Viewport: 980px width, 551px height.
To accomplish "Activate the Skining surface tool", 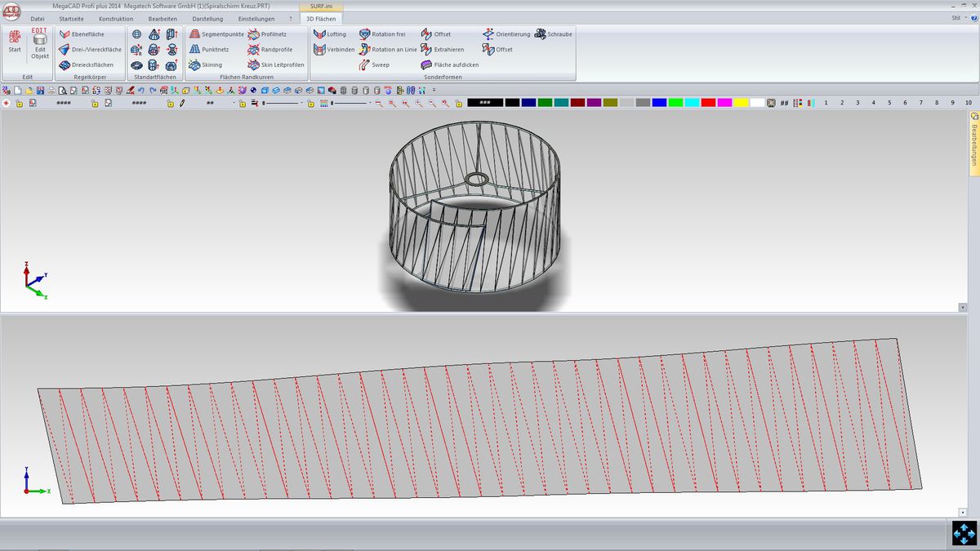I will pos(205,64).
